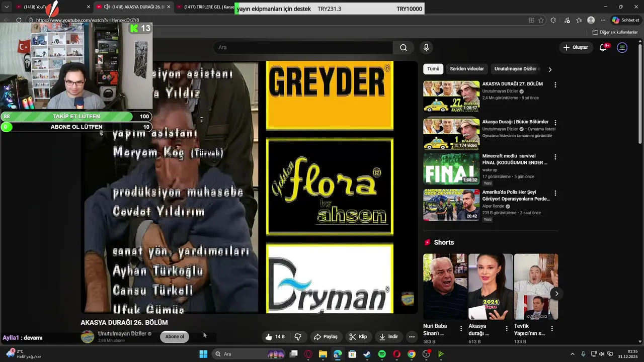Open options for Tevfik Yapıcı'nın short
Image resolution: width=644 pixels, height=362 pixels.
(552, 328)
